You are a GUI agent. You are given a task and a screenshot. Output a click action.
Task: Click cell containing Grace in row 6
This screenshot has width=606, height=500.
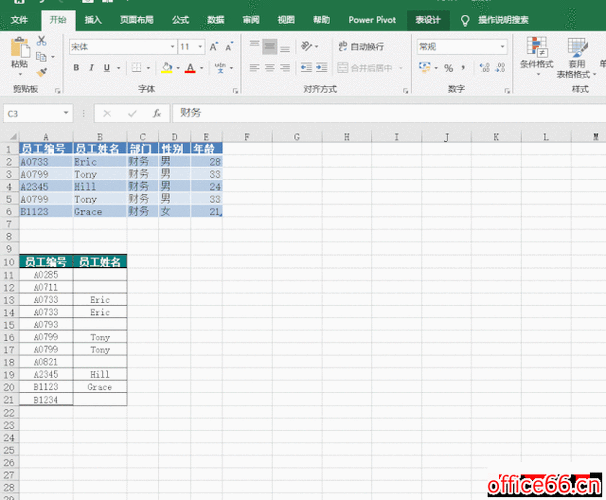100,211
